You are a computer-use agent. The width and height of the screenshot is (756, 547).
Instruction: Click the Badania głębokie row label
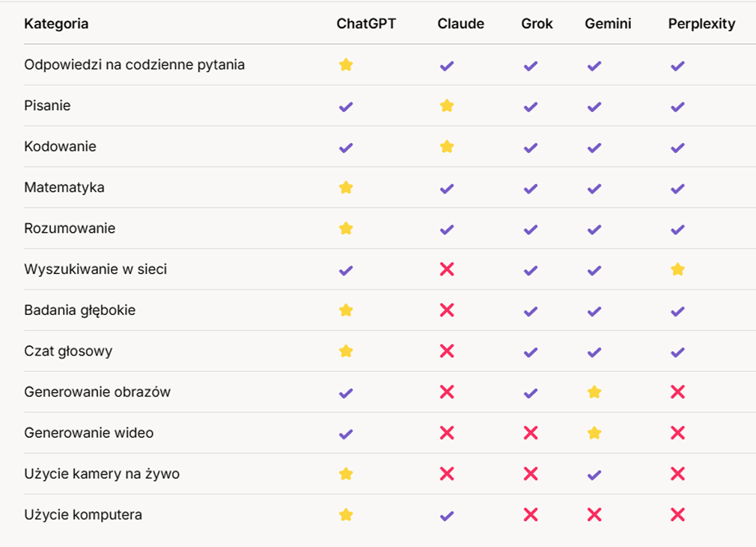[80, 311]
